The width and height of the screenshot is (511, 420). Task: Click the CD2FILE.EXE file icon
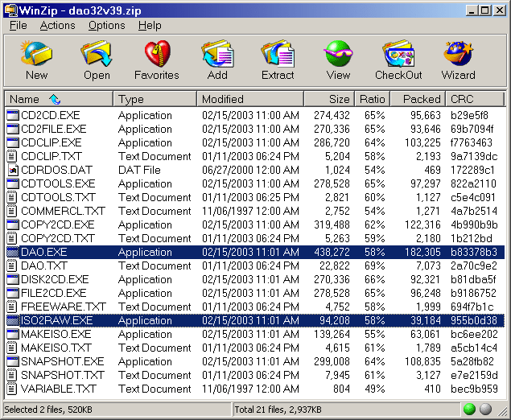tap(12, 129)
